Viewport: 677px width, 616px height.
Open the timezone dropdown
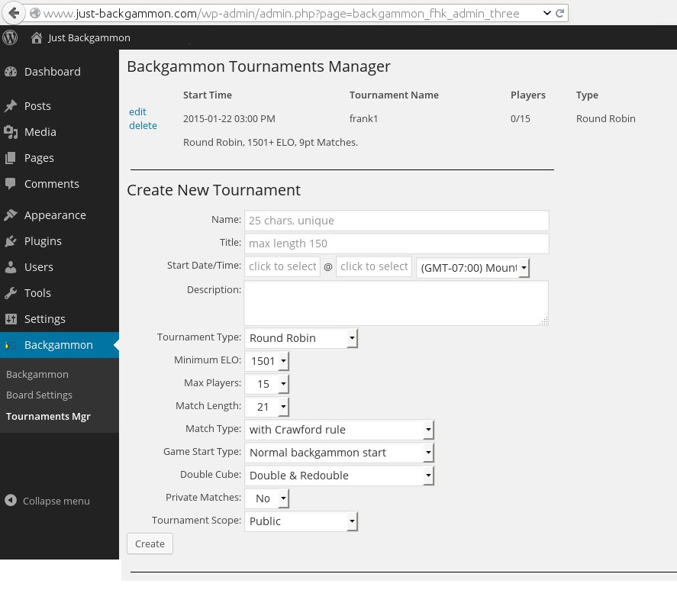[x=472, y=268]
